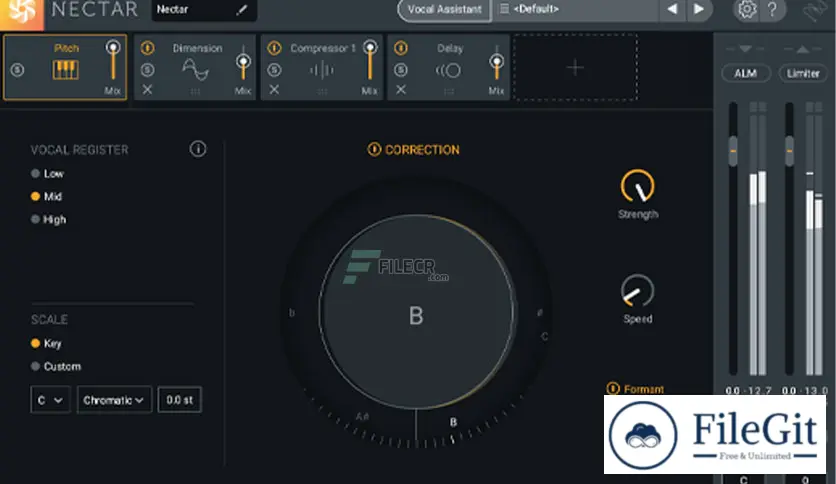Toggle the ALM button
Viewport: 836px width, 484px height.
point(745,74)
